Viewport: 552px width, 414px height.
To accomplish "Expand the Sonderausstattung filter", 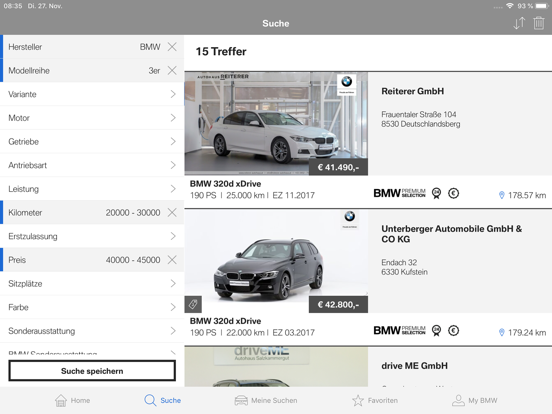I will tap(92, 331).
